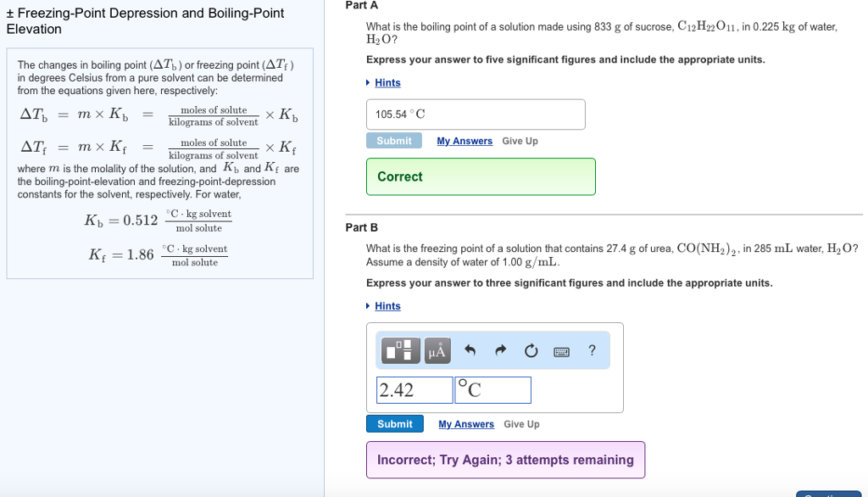Viewport: 868px width, 497px height.
Task: Click the partially visible Continue button
Action: click(x=828, y=493)
